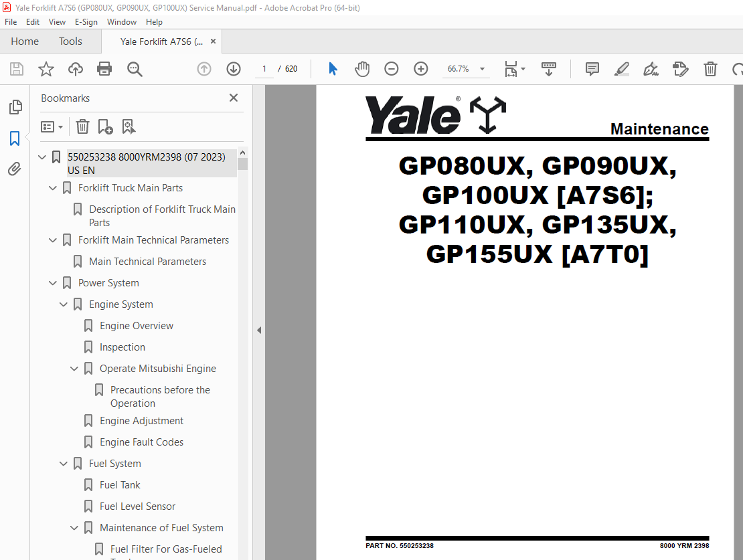Open the Edit menu
743x560 pixels.
(x=33, y=22)
